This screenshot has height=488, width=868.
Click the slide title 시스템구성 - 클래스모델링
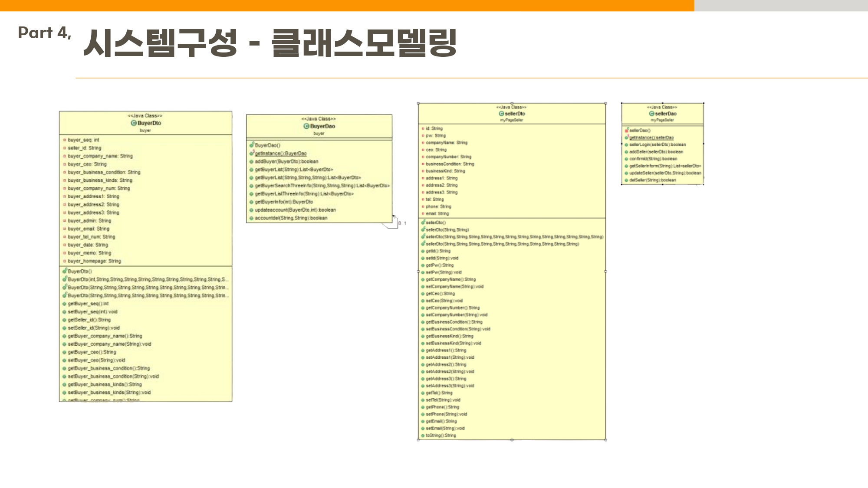point(270,43)
